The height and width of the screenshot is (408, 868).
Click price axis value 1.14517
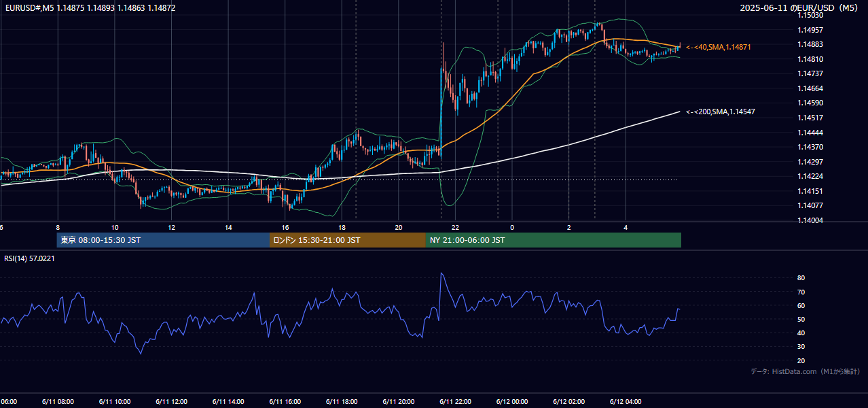(x=810, y=118)
